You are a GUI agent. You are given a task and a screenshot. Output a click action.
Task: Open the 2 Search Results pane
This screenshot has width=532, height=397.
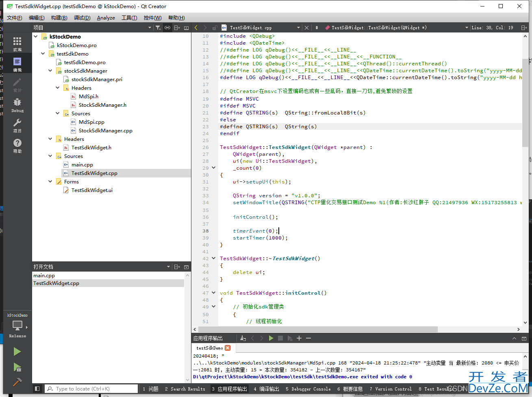[x=185, y=389]
